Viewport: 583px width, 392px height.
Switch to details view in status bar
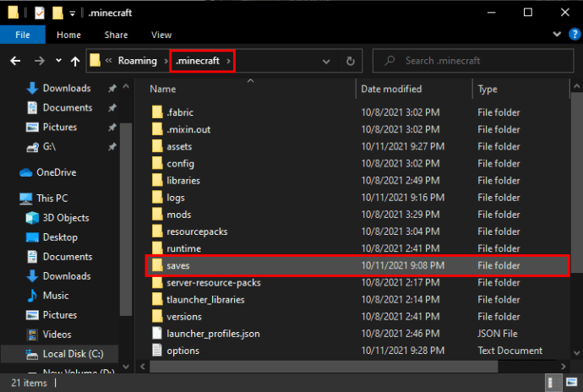click(552, 382)
